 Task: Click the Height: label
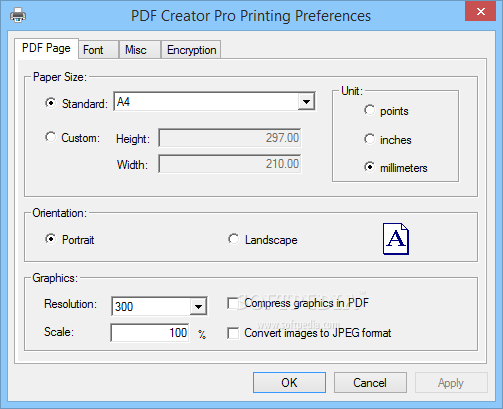click(133, 139)
